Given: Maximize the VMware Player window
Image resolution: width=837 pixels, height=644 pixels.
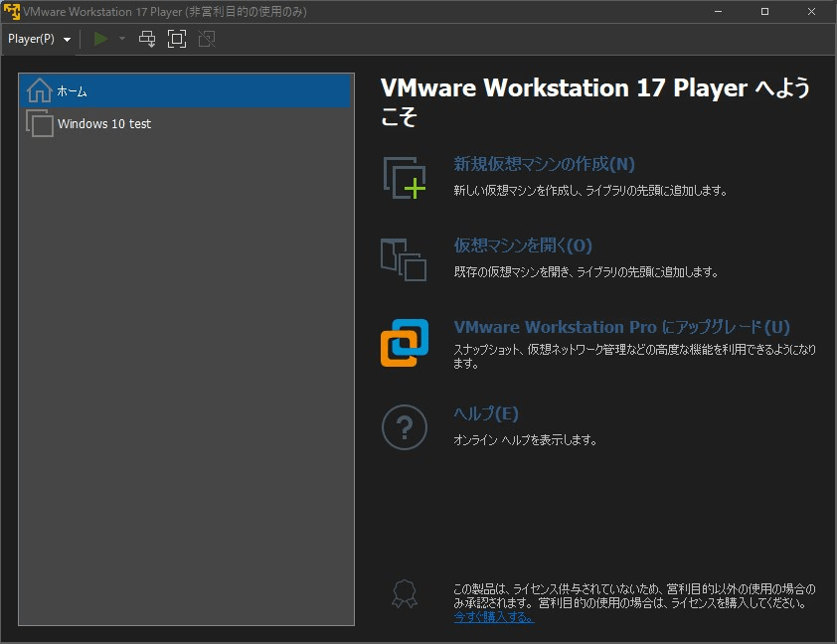Looking at the screenshot, I should tap(764, 11).
